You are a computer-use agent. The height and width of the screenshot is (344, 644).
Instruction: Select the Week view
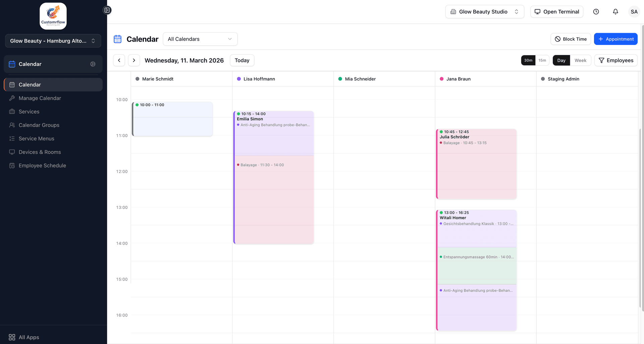tap(580, 60)
